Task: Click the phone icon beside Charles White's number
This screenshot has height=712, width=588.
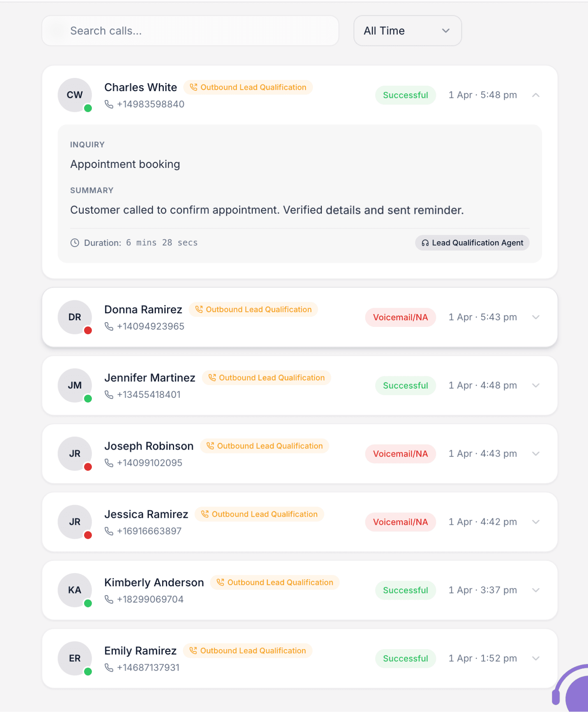Action: tap(110, 104)
